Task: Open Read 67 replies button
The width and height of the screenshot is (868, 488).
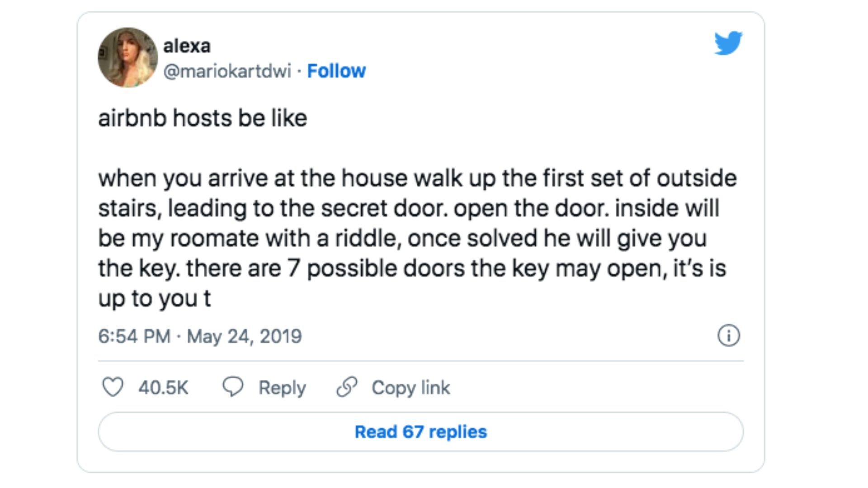Action: pos(421,432)
